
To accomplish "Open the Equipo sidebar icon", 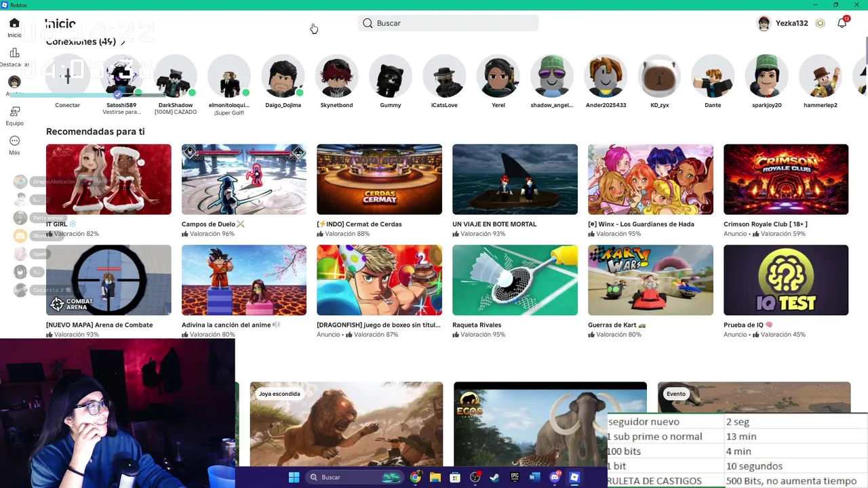I will [14, 111].
